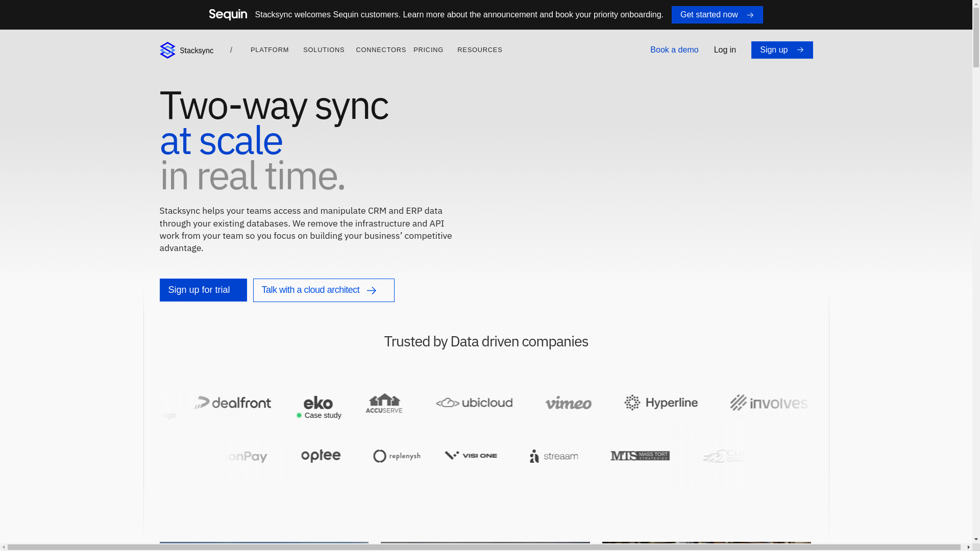Click the scroll-down arrow of the vertical scrollbar

click(976, 540)
